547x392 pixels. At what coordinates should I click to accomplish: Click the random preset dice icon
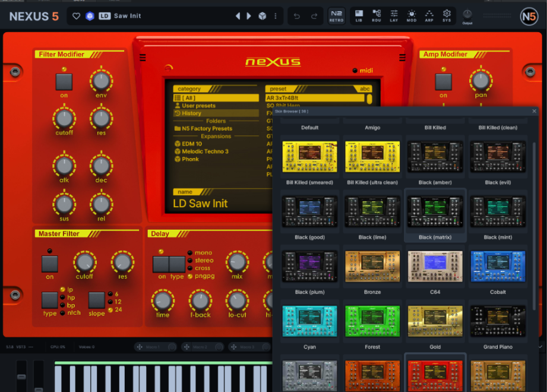[262, 16]
